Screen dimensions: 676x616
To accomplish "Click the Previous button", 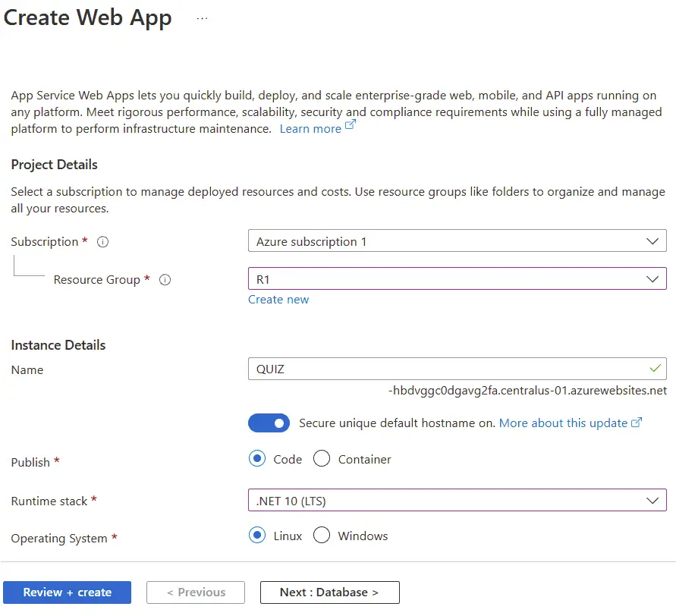I will click(x=195, y=592).
